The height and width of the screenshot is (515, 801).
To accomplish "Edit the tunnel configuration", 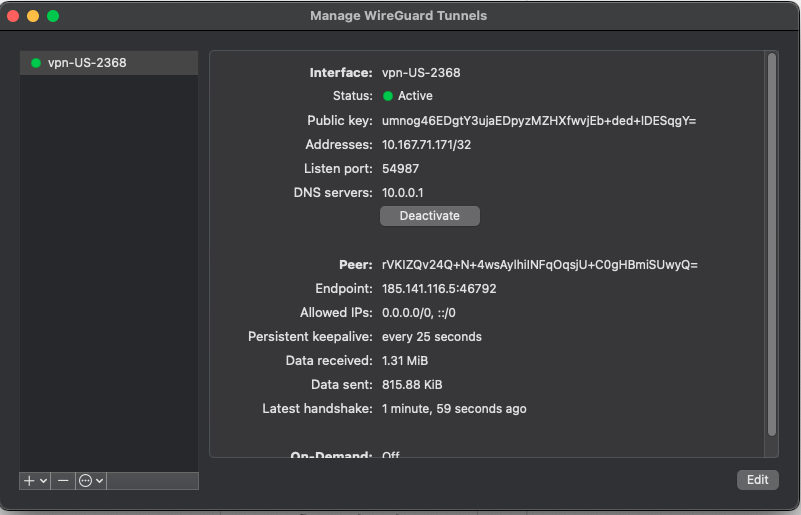I will [758, 480].
